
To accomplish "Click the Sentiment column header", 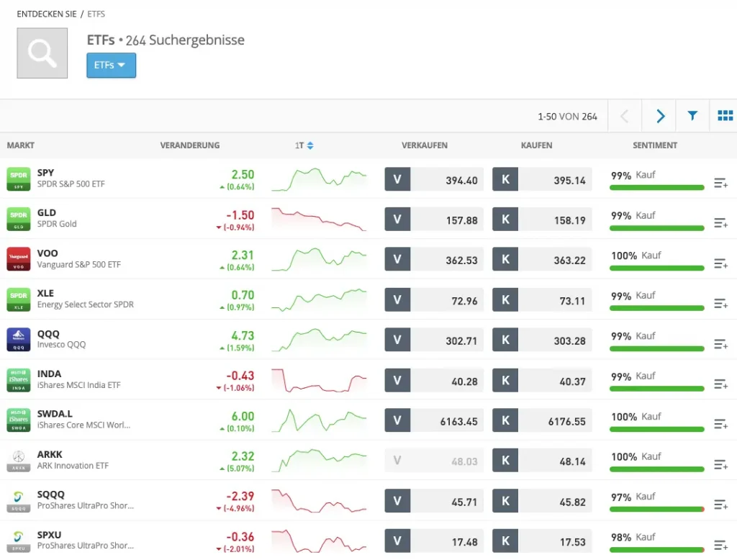I will click(654, 145).
